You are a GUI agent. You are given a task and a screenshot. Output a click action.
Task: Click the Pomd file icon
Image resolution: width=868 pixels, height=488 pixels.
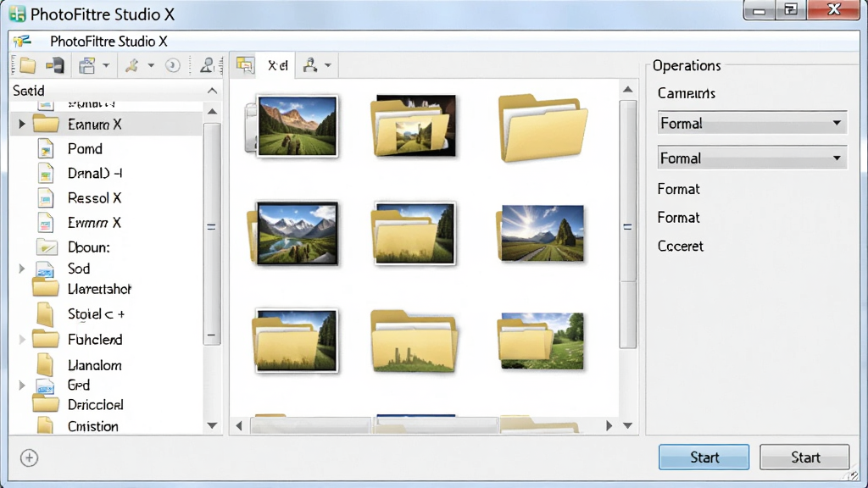point(46,149)
